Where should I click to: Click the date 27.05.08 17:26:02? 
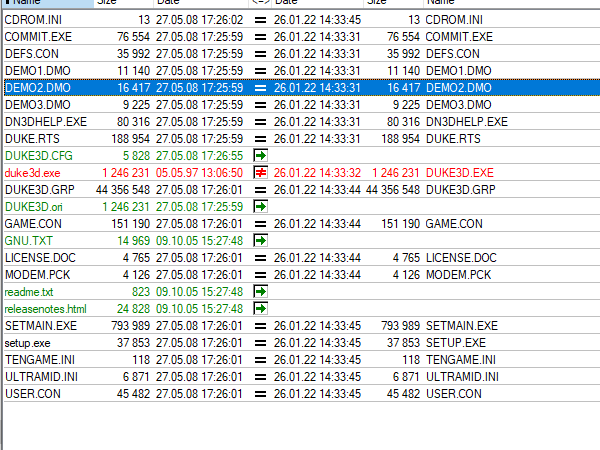click(x=199, y=20)
